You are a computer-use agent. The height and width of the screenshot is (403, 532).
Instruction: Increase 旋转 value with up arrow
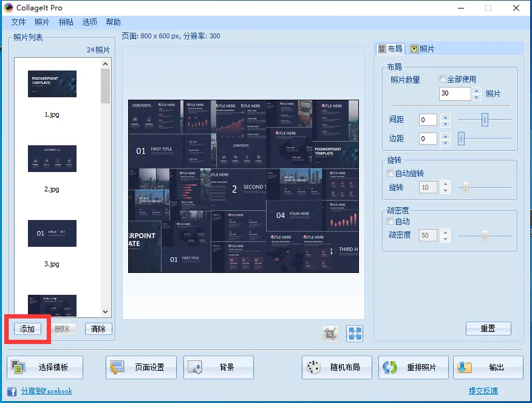[446, 184]
